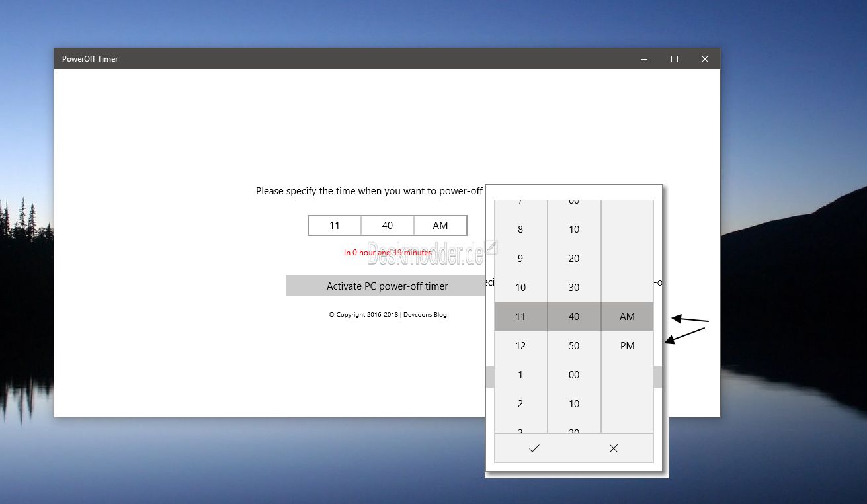Choose the highlighted AM in the picker list

[627, 317]
